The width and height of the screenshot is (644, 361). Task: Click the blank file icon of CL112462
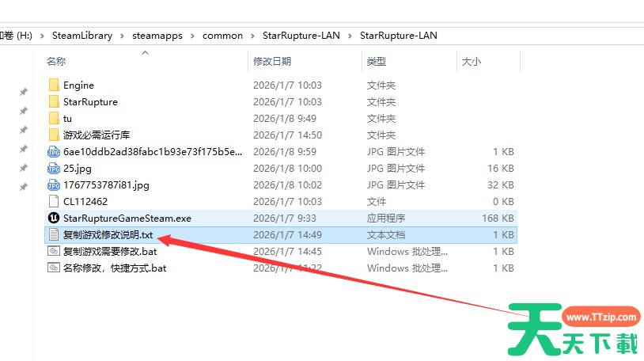54,201
